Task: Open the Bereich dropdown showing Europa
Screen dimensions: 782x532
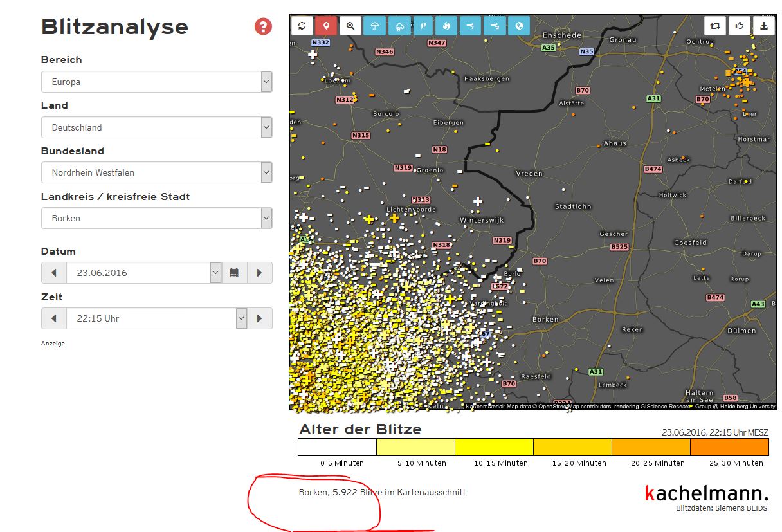Action: click(157, 82)
